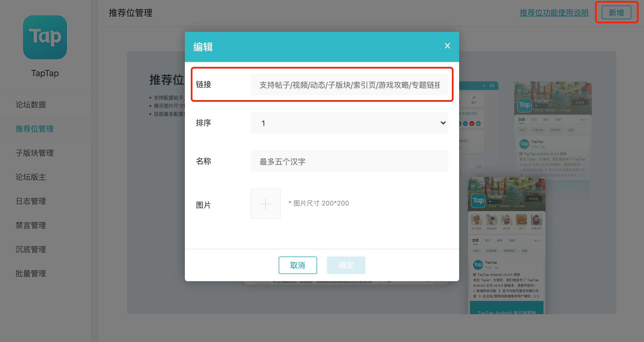Screen dimensions: 644x342
Task: Open 论坛版主 from the sidebar
Action: (30, 177)
